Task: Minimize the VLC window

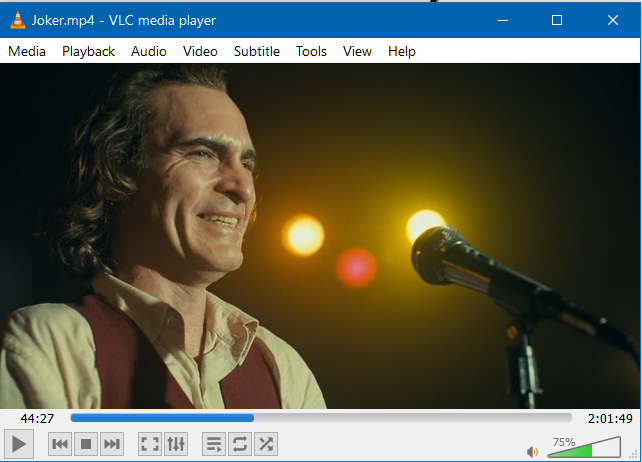Action: pos(503,20)
